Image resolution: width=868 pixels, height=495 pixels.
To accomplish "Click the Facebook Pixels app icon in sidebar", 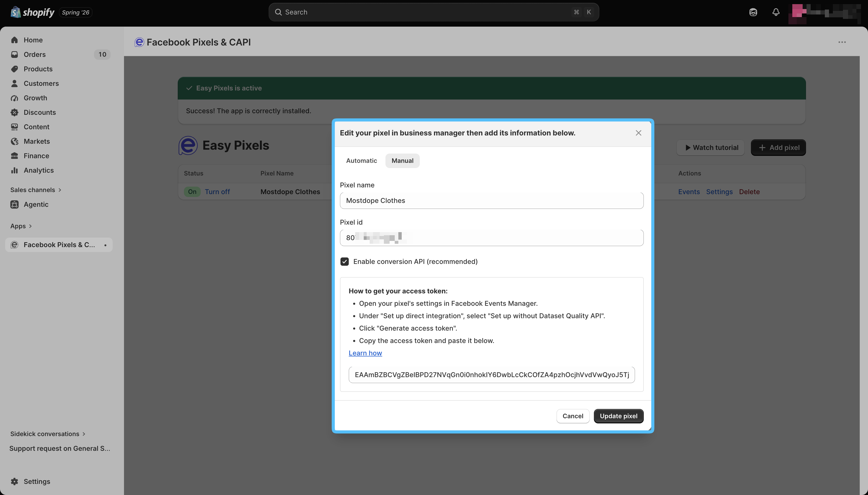I will 14,245.
